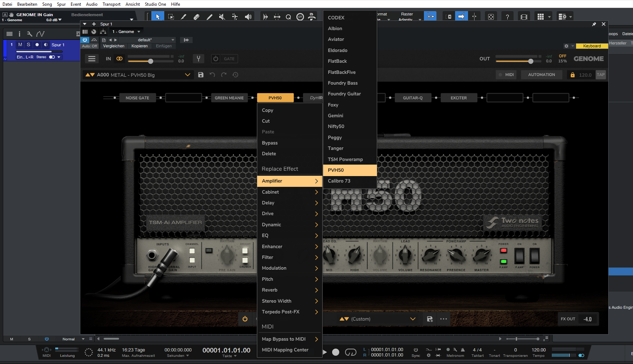Arm record on track Spur 1
Screen dimensions: 633x364
(x=37, y=45)
